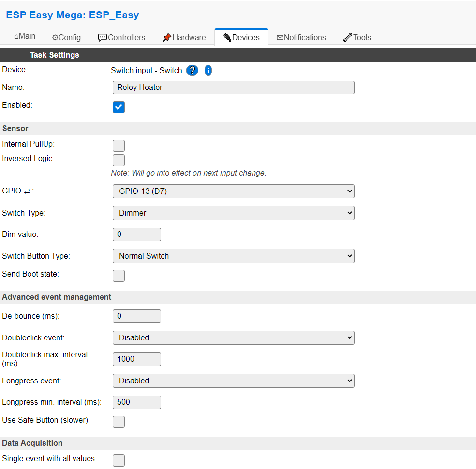
Task: Toggle the Inversed Logic checkbox
Action: coord(119,160)
